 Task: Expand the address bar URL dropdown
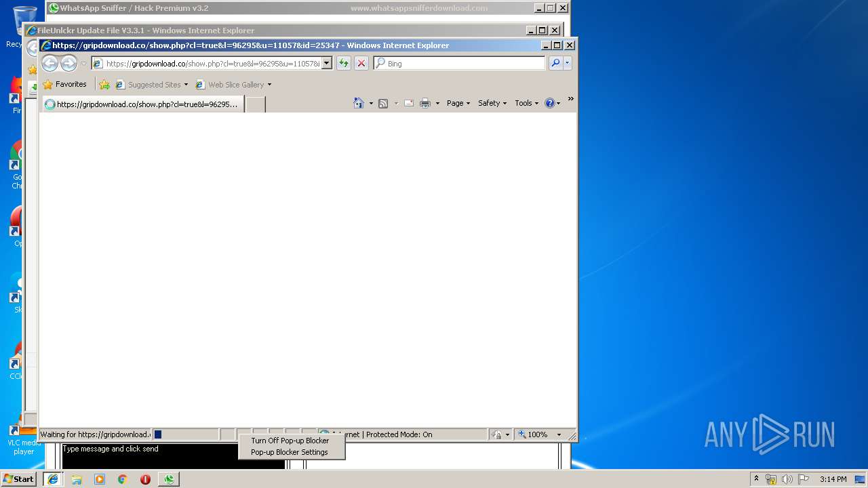click(x=326, y=63)
